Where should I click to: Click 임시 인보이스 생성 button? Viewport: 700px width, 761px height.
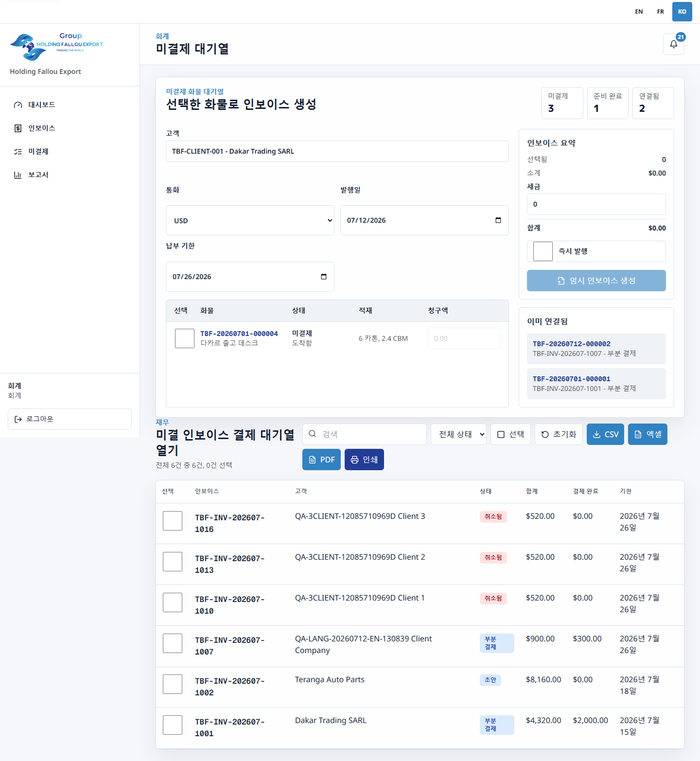596,281
